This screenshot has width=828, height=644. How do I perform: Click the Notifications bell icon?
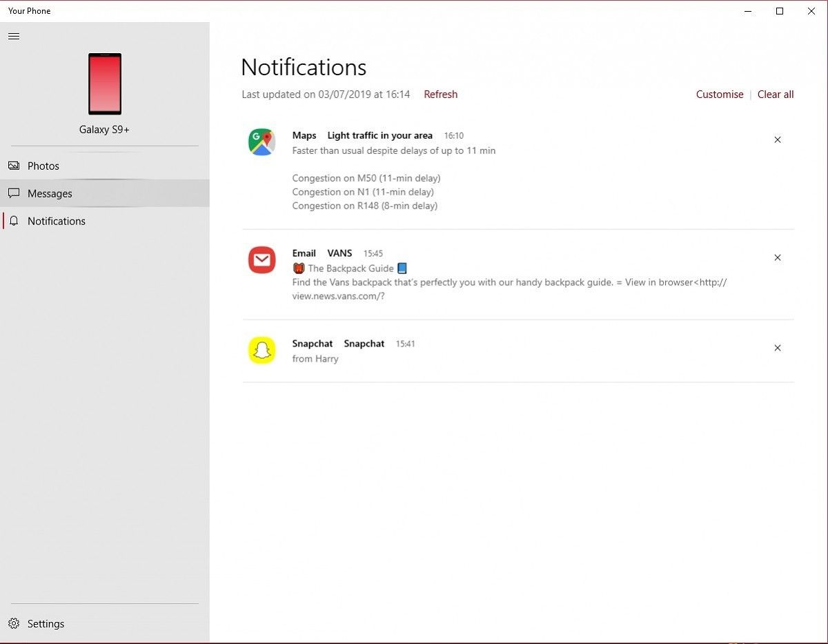coord(14,221)
